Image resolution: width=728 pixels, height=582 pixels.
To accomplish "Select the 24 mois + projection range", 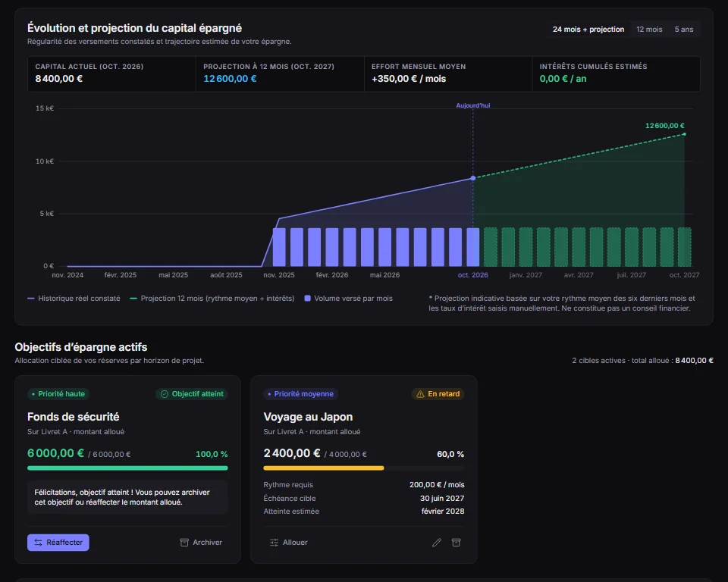I will click(x=588, y=30).
